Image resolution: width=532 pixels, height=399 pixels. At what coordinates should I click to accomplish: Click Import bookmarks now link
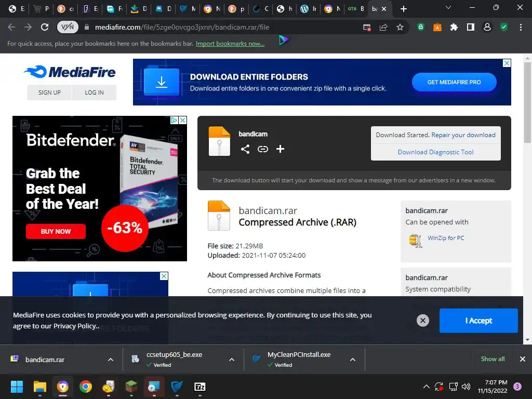coord(230,44)
